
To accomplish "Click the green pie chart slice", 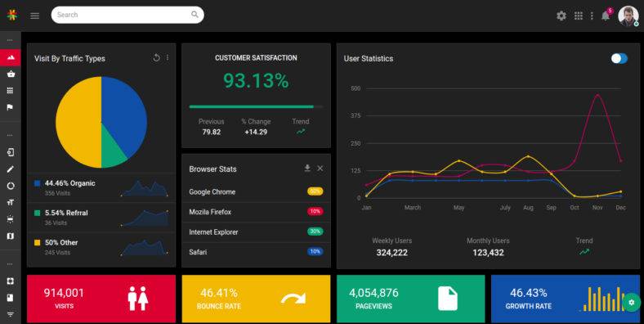I will click(111, 152).
